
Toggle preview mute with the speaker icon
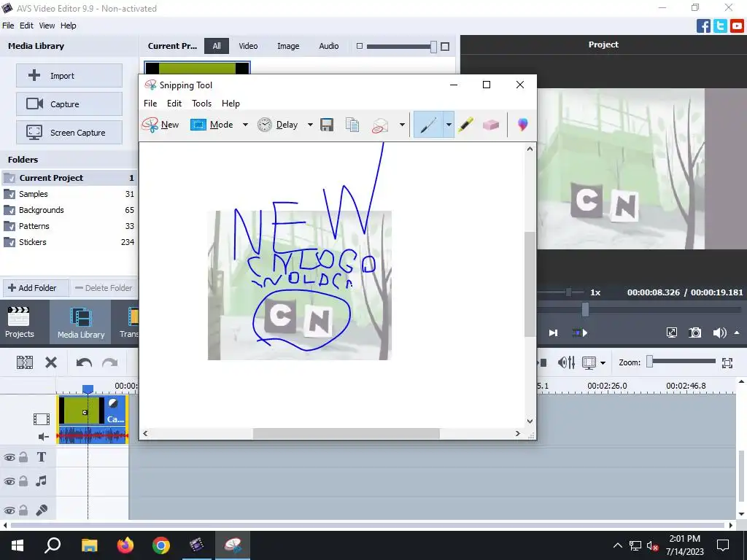[x=719, y=332]
